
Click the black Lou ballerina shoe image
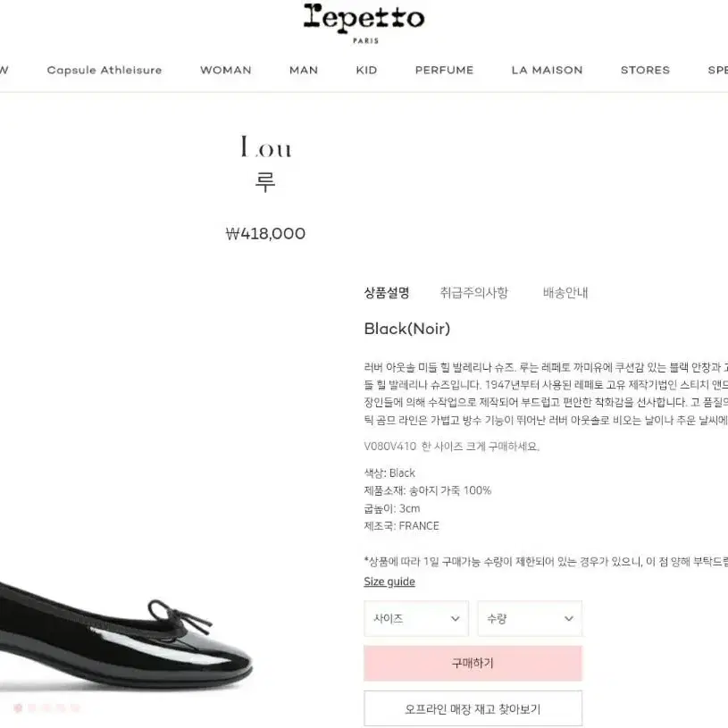coord(125,640)
